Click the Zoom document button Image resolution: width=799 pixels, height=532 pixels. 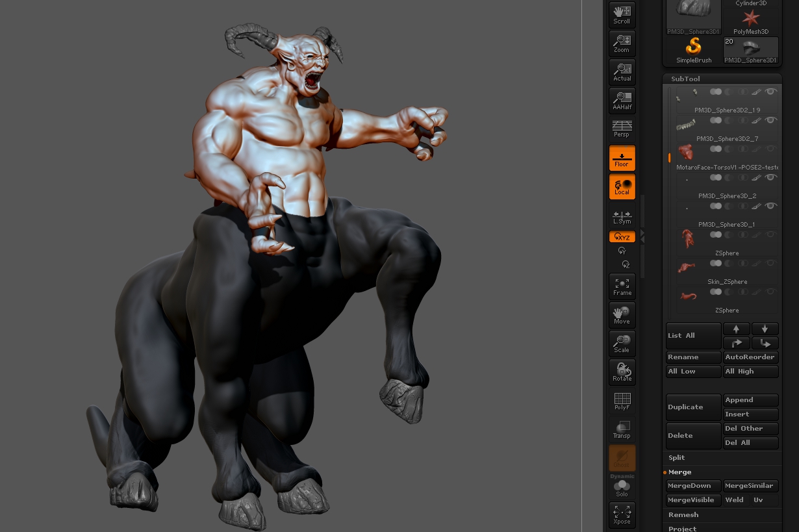[622, 44]
